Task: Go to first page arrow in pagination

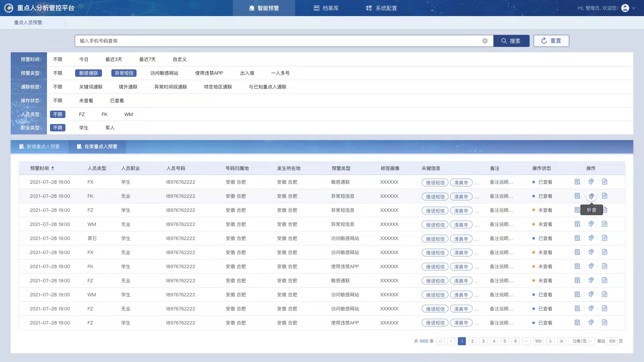Action: tap(440, 341)
